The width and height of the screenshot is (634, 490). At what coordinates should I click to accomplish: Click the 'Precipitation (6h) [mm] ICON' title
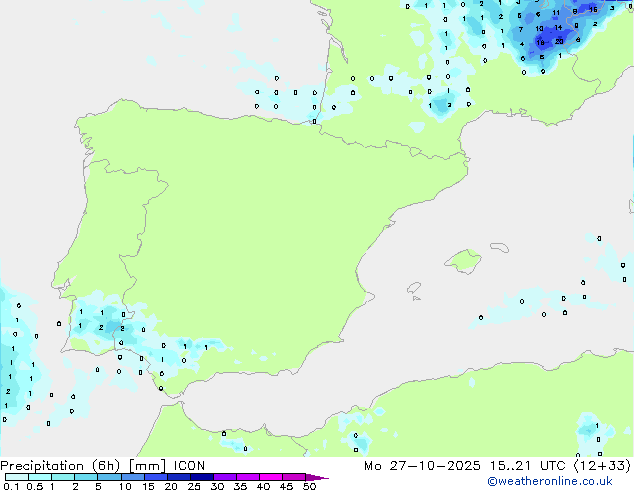103,466
